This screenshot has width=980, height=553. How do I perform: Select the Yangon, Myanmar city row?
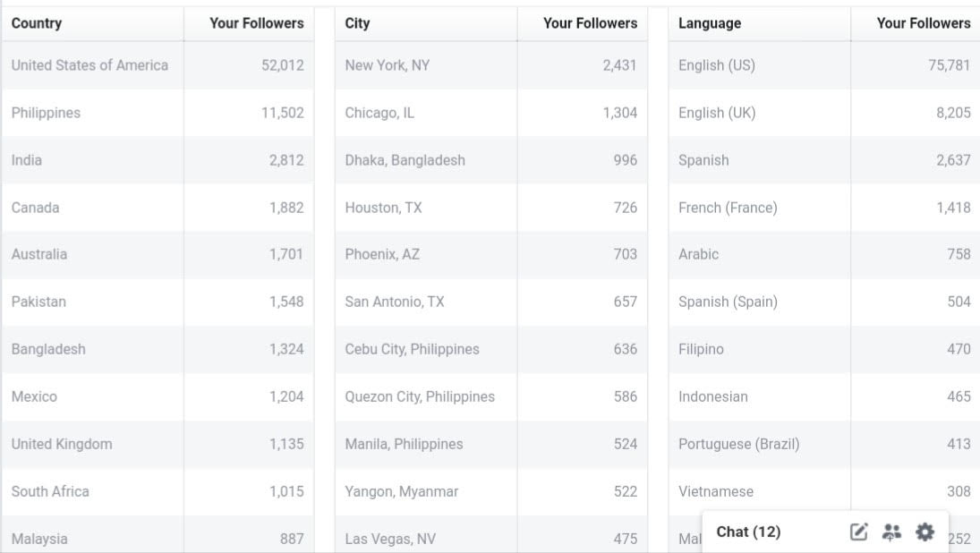[402, 491]
